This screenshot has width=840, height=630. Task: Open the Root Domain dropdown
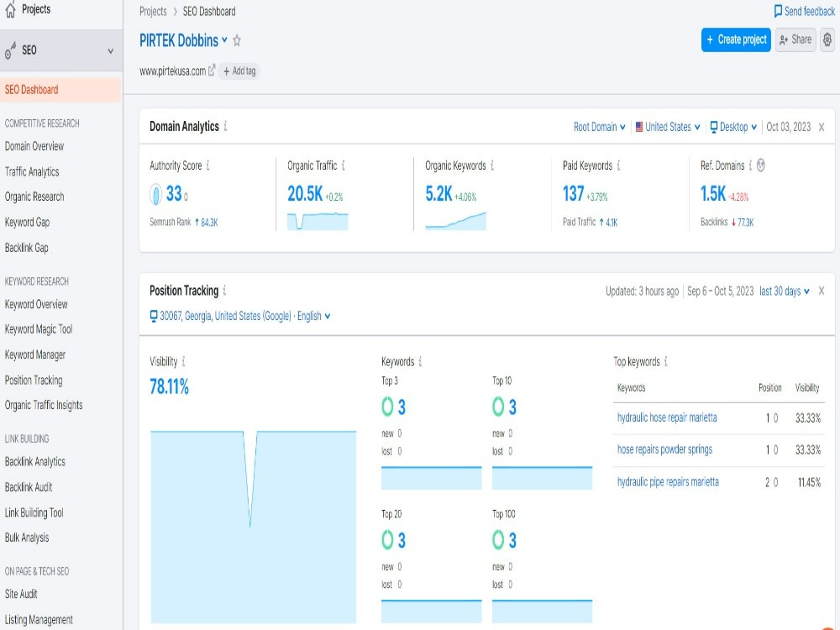point(600,127)
